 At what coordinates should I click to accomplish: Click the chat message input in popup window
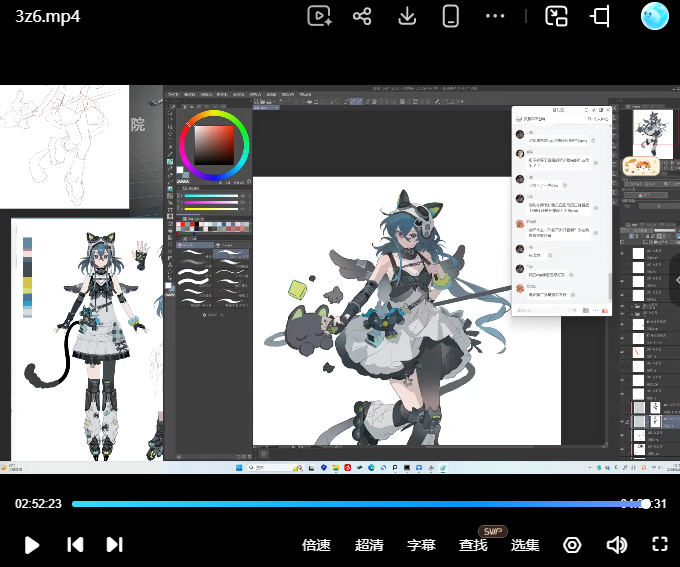[x=540, y=310]
